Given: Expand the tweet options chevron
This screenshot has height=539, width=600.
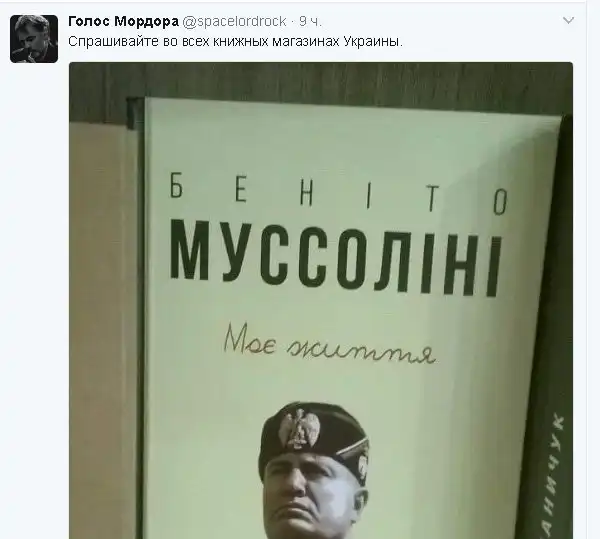Looking at the screenshot, I should click(569, 20).
